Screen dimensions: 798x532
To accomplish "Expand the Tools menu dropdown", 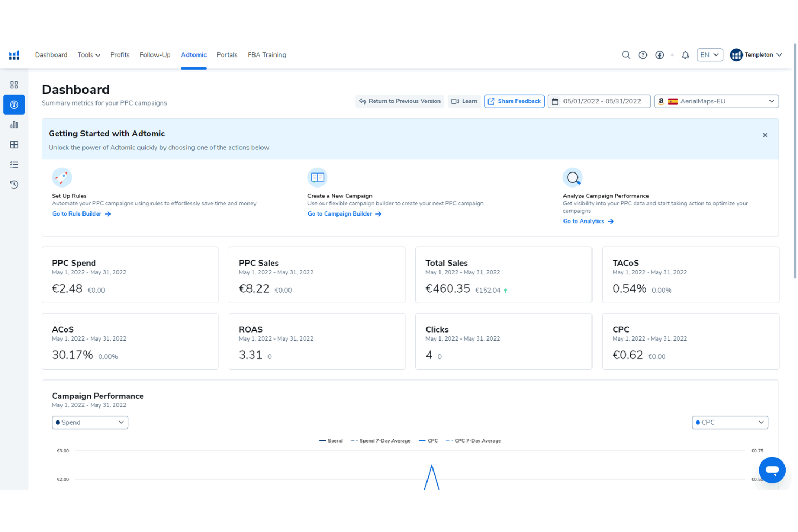I will click(x=88, y=55).
